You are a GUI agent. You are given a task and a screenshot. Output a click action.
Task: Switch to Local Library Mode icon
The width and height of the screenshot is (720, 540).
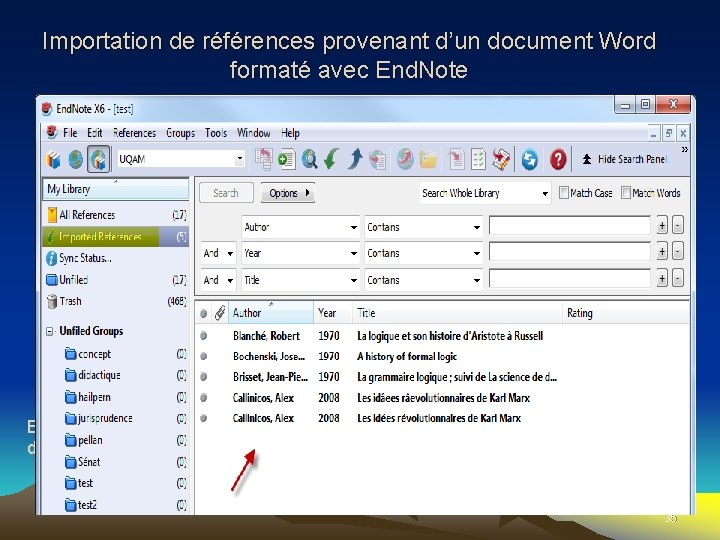53,160
